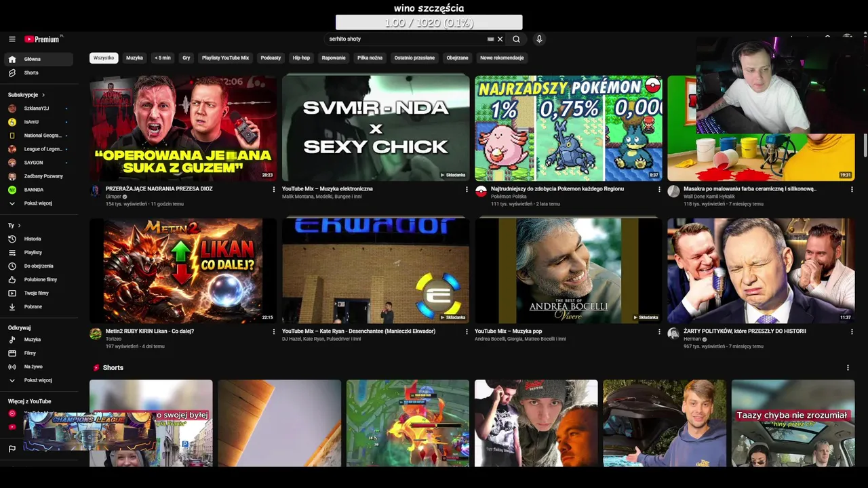This screenshot has width=868, height=488.
Task: Show more subscriptions with Pokaż więcej
Action: (40, 203)
